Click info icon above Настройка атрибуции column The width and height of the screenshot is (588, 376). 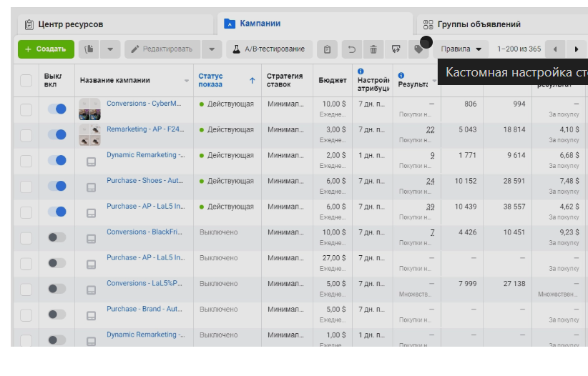click(x=361, y=71)
